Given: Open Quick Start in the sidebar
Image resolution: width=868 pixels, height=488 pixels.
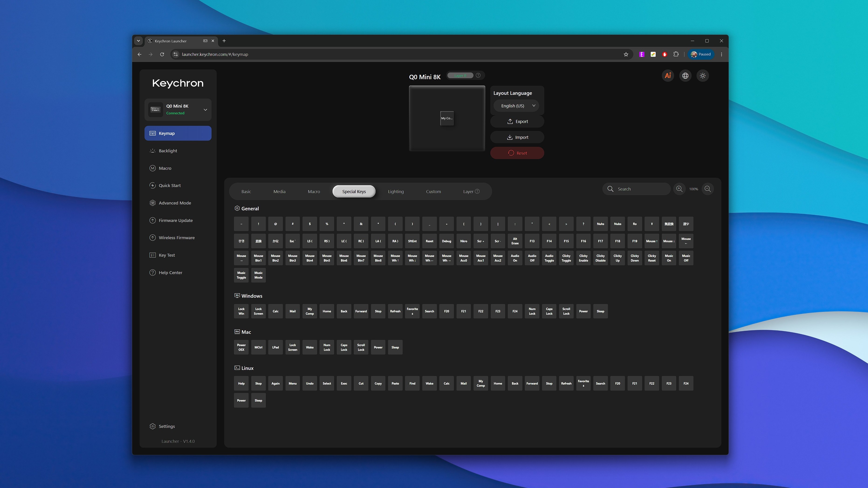Looking at the screenshot, I should point(178,186).
